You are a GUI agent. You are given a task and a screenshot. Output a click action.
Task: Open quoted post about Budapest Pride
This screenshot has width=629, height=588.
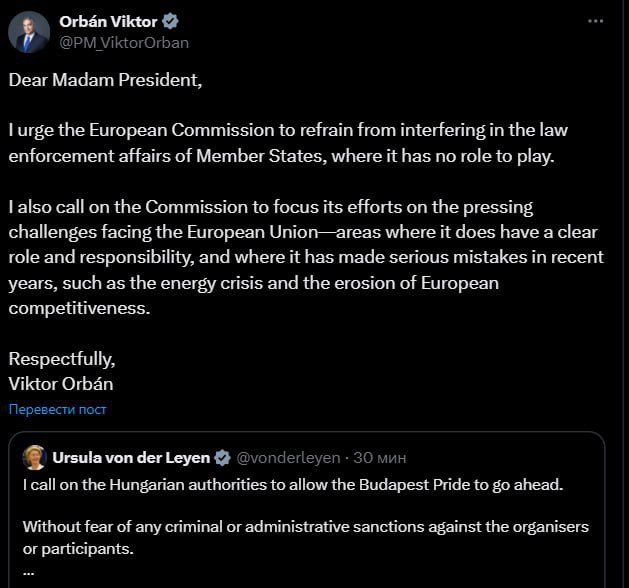click(x=306, y=510)
